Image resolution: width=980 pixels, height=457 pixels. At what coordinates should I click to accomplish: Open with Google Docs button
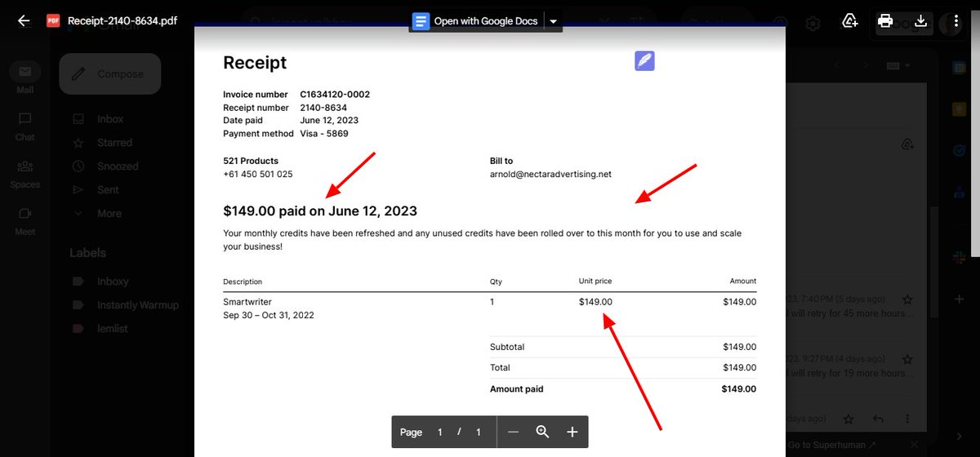coord(476,21)
